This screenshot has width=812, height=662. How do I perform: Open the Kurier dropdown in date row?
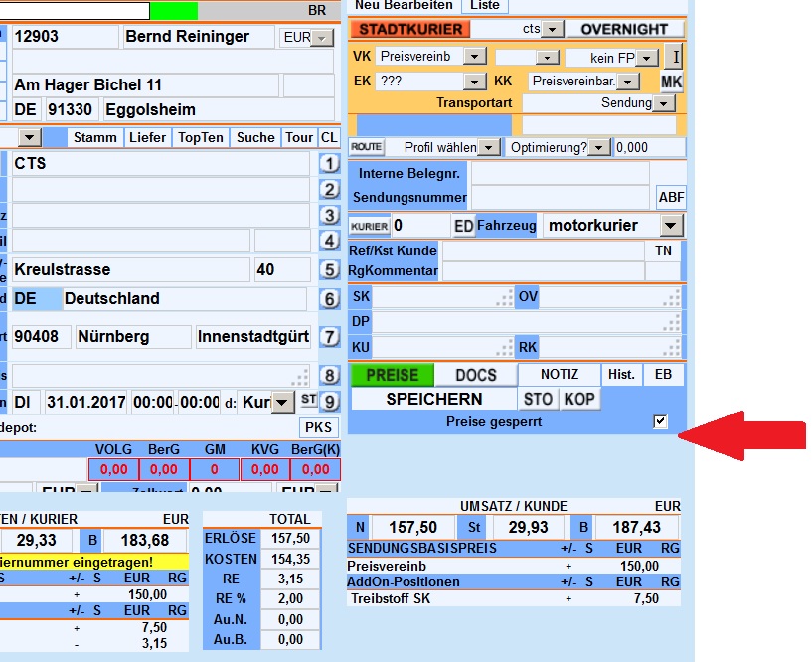click(282, 402)
